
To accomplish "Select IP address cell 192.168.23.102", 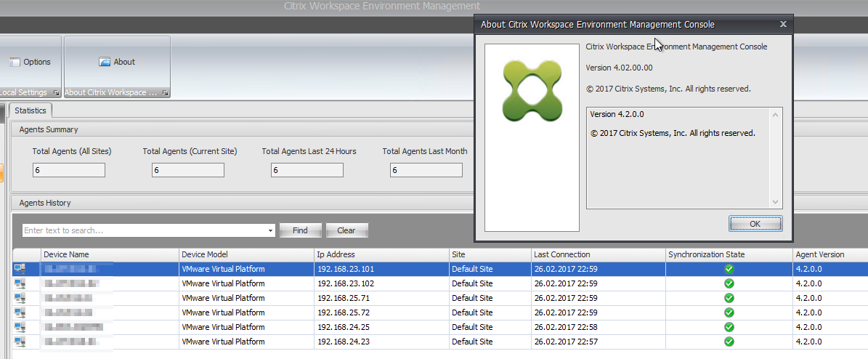I will (382, 283).
